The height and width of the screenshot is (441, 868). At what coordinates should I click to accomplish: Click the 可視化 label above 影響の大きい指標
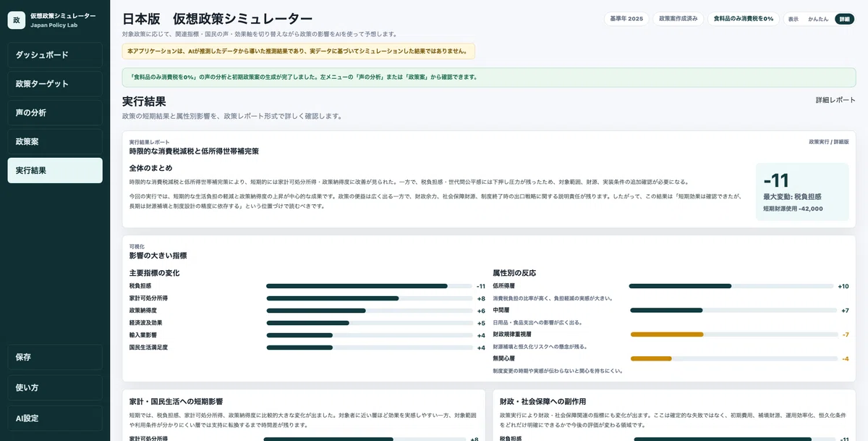137,246
